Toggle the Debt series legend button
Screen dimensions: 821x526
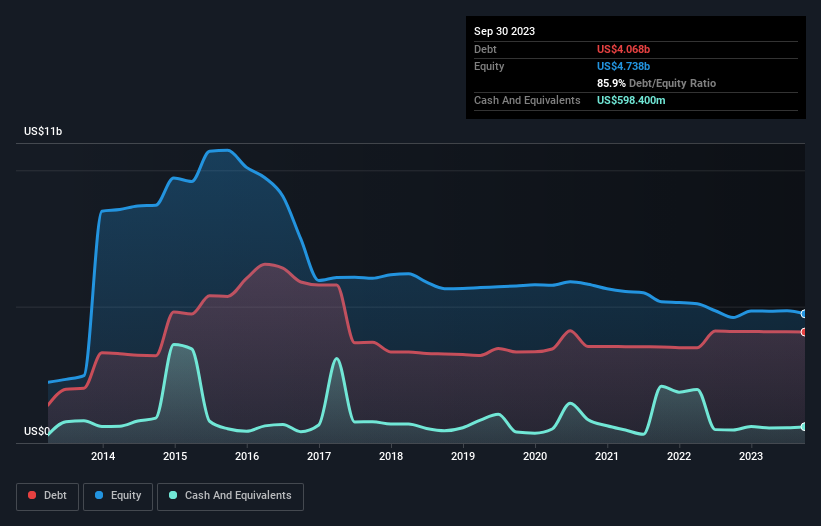pos(48,496)
